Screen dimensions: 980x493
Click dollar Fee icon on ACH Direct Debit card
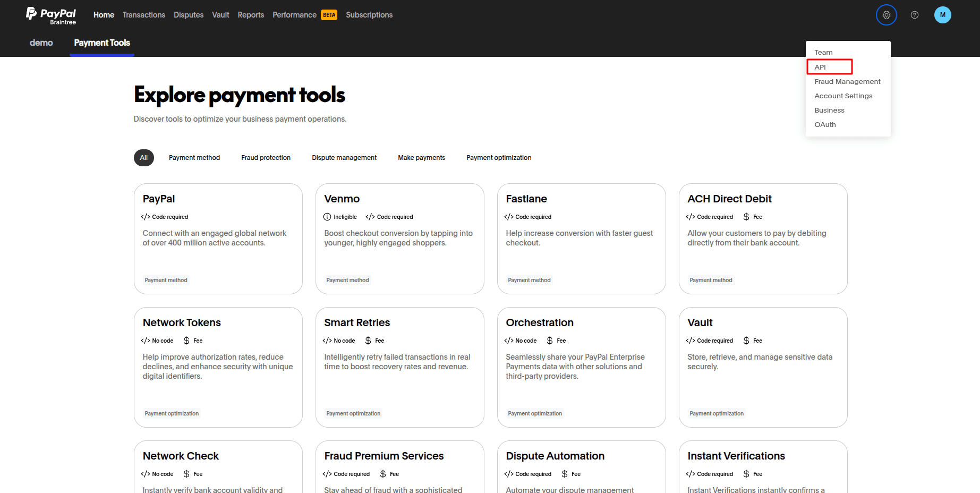point(746,217)
